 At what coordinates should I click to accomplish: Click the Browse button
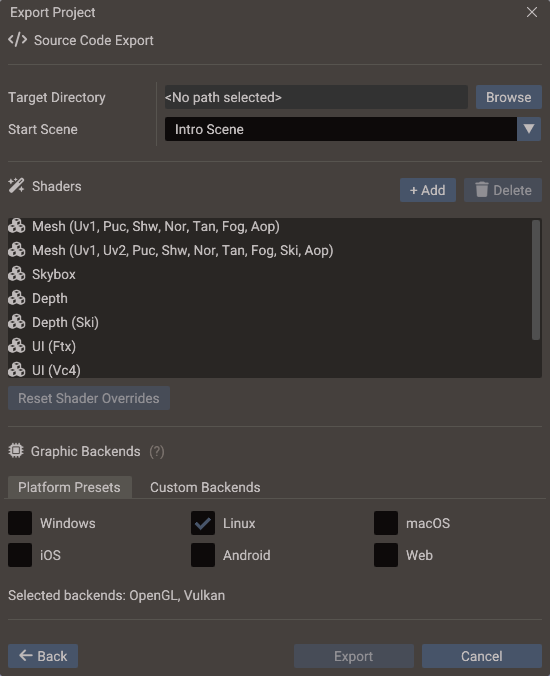pyautogui.click(x=509, y=97)
